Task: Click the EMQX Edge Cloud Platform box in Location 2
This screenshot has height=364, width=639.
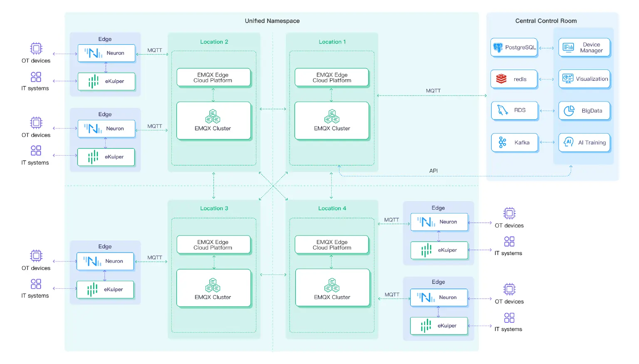Action: pyautogui.click(x=213, y=77)
